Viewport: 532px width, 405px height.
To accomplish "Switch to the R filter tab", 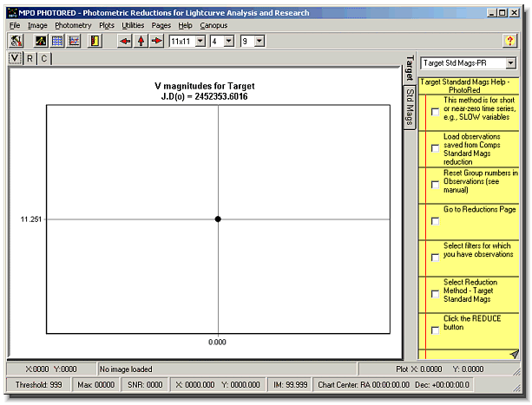I will (30, 59).
